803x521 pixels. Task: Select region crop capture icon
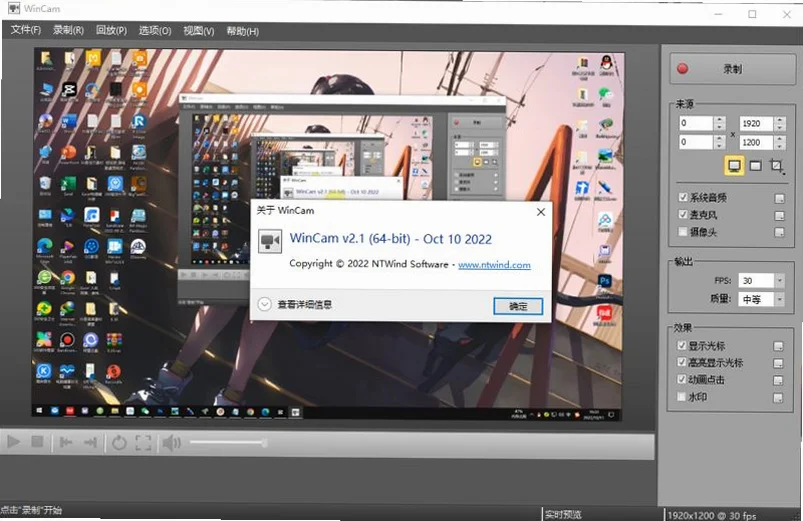[x=776, y=165]
